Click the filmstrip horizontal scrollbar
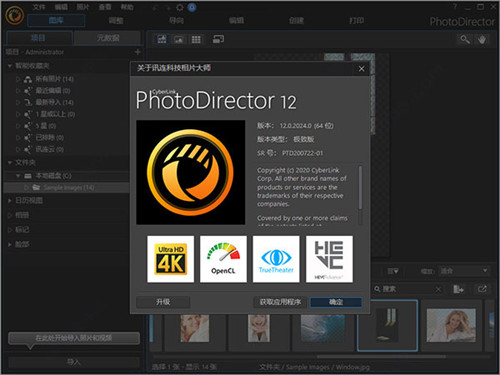Image resolution: width=500 pixels, height=375 pixels. 382,356
